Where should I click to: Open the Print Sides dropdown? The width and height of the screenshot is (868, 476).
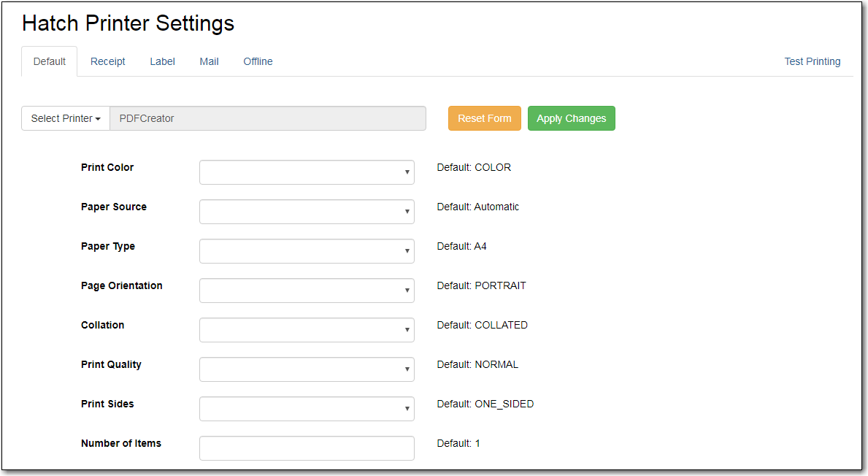[307, 409]
